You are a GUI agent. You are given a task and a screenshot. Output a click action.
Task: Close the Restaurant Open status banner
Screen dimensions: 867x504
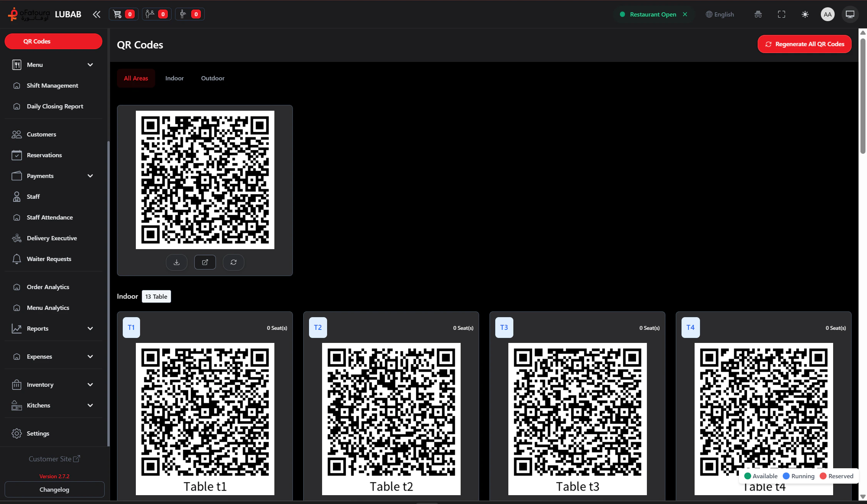[685, 14]
